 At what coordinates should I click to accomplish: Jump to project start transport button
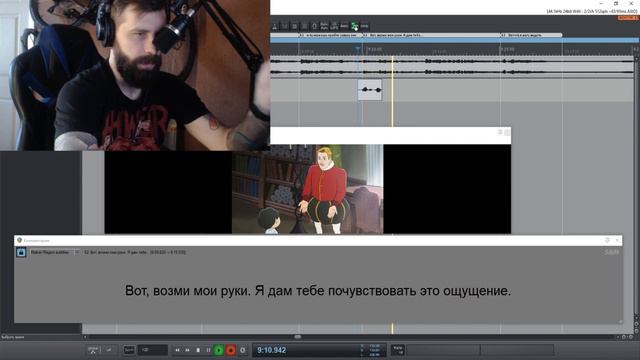pos(178,350)
